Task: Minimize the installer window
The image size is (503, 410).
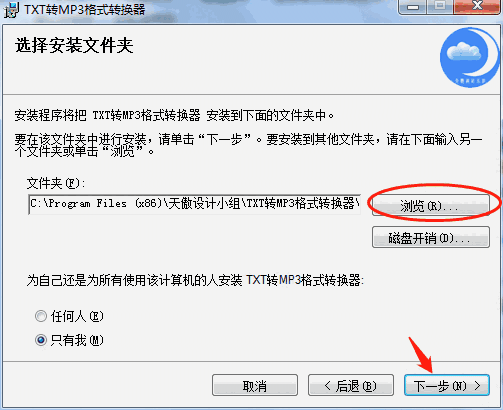Action: point(412,6)
